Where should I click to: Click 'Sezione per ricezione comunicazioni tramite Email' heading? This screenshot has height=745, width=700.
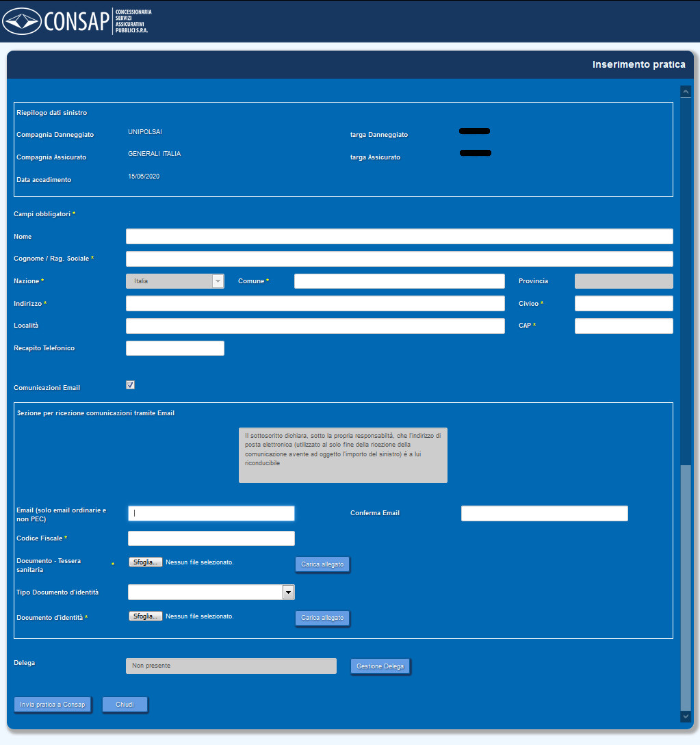coord(96,413)
